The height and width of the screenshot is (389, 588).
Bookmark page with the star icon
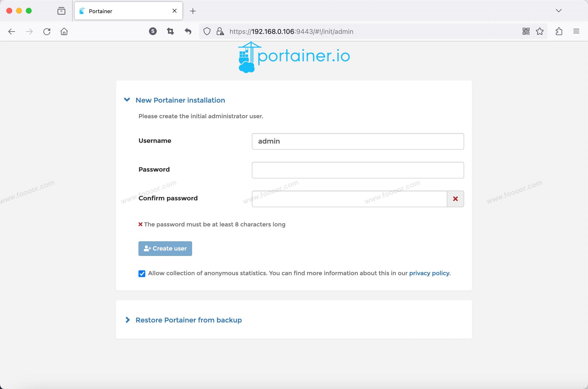(540, 31)
